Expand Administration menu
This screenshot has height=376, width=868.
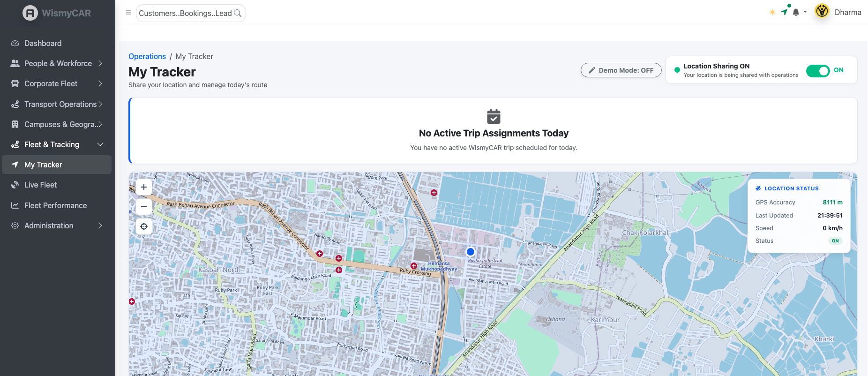pos(57,226)
